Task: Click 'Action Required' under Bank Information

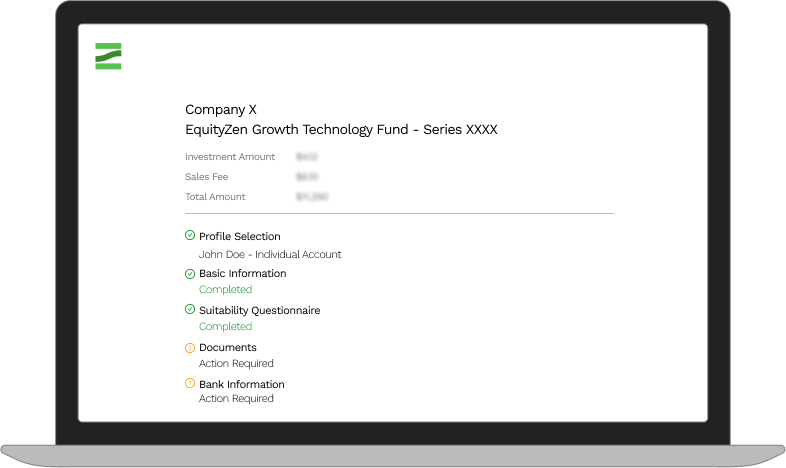Action: coord(236,398)
